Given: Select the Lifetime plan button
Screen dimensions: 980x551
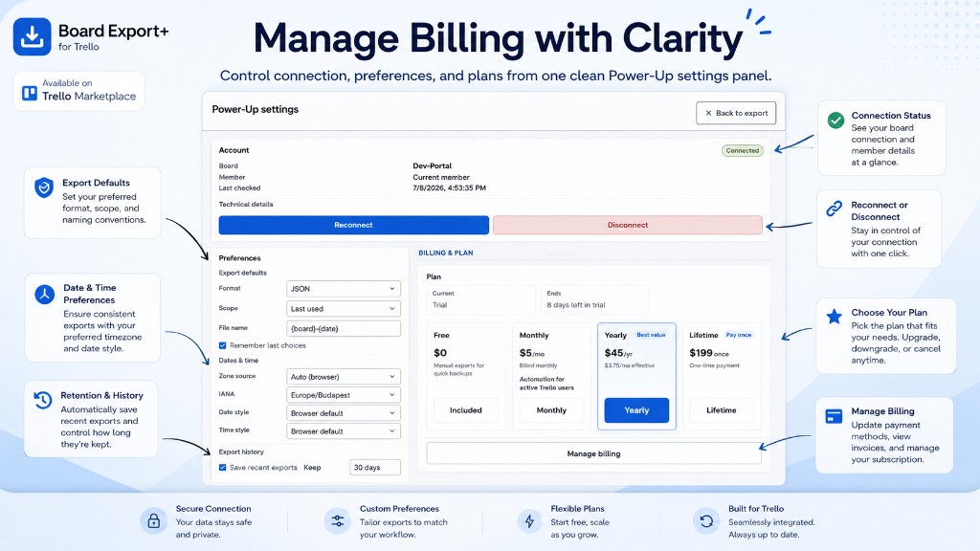Looking at the screenshot, I should tap(722, 410).
